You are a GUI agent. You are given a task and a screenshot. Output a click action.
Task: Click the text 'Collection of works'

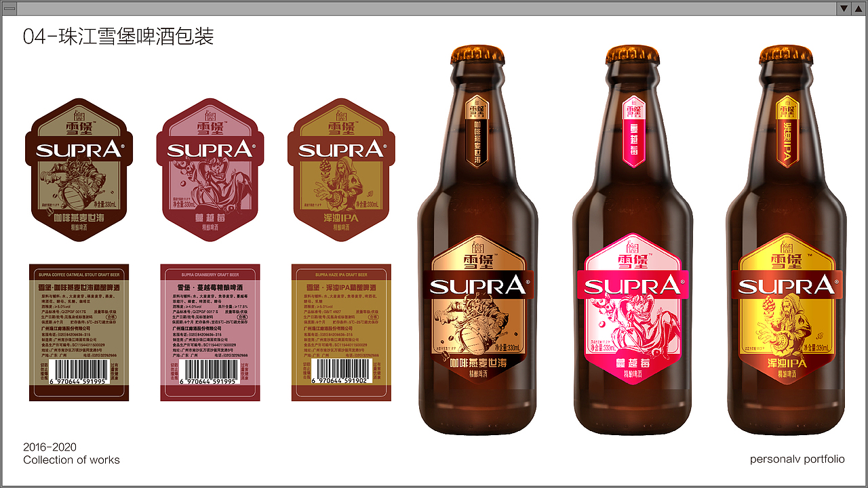pos(71,460)
